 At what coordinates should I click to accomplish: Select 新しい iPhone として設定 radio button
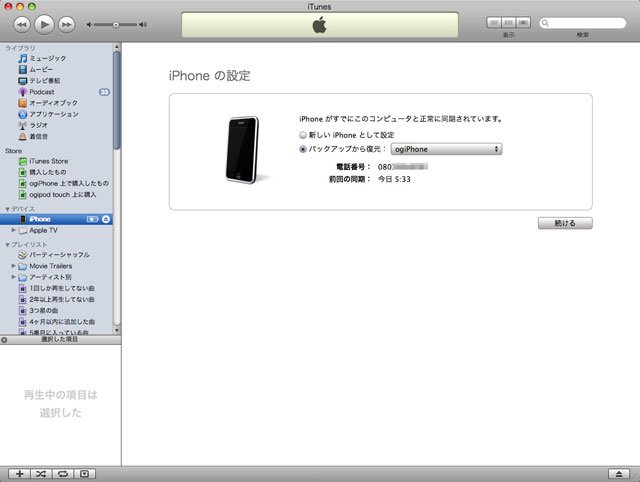click(x=303, y=135)
